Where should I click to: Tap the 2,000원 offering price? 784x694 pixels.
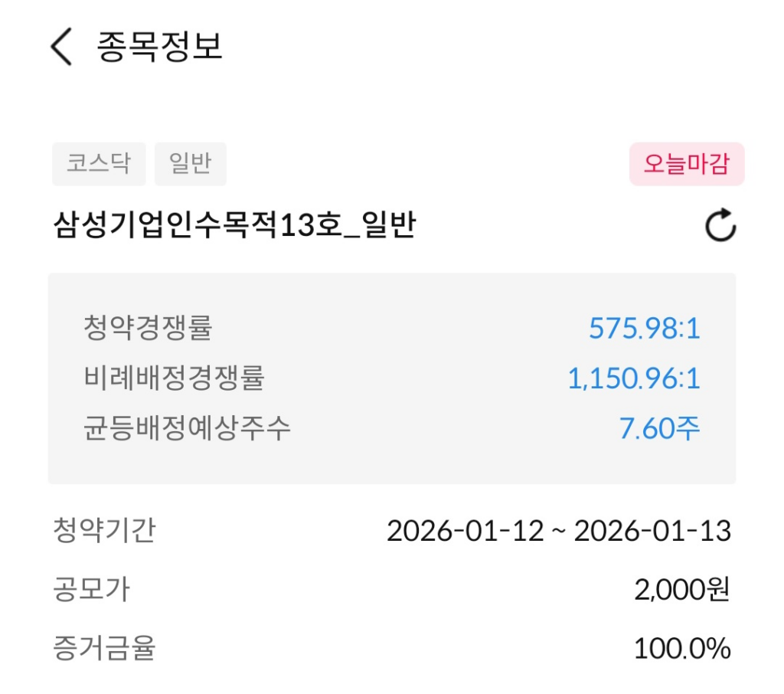pyautogui.click(x=682, y=591)
